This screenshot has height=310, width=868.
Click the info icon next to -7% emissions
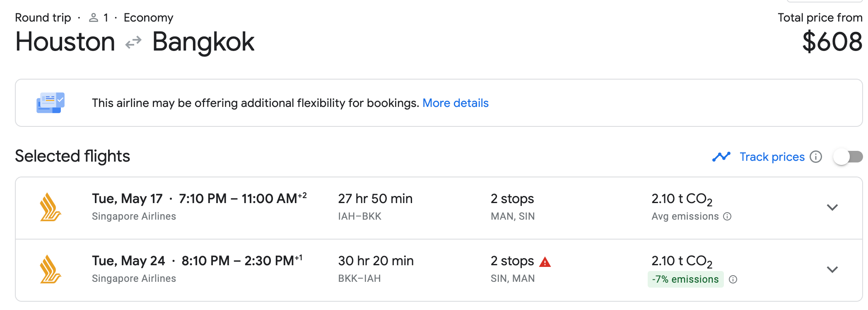click(733, 279)
